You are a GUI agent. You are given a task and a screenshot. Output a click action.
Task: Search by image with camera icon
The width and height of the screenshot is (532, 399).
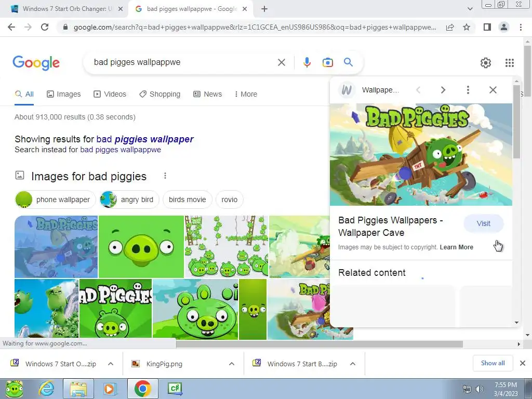point(327,62)
